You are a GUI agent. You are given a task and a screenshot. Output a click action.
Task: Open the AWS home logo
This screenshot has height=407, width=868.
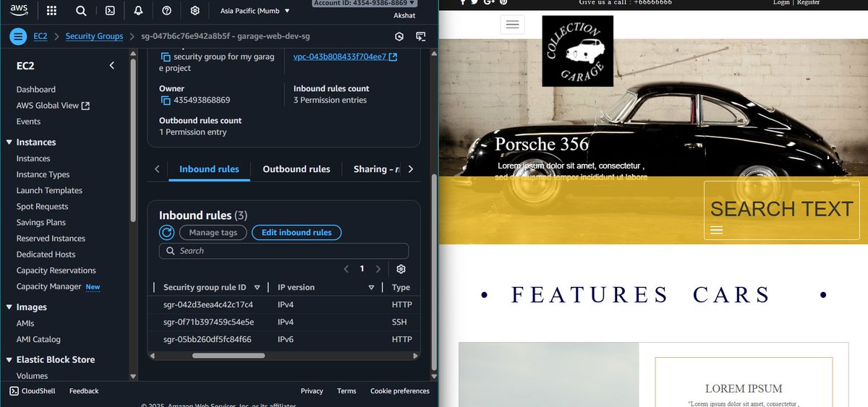(19, 10)
